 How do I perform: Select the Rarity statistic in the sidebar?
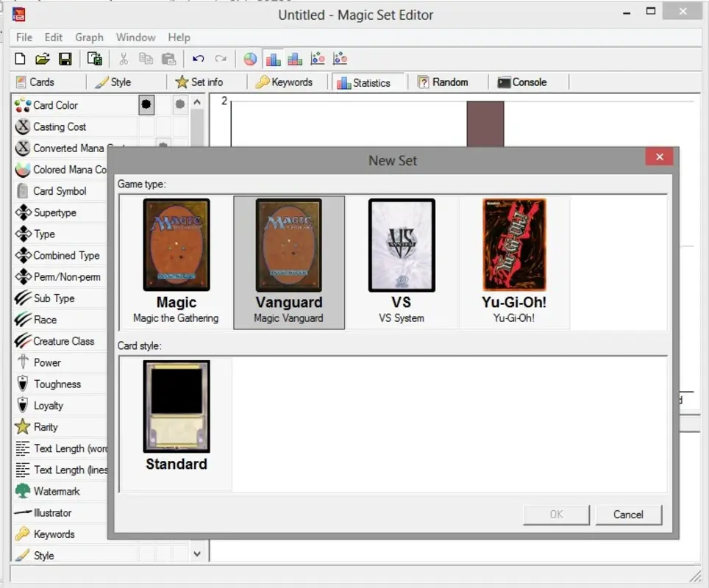click(46, 426)
